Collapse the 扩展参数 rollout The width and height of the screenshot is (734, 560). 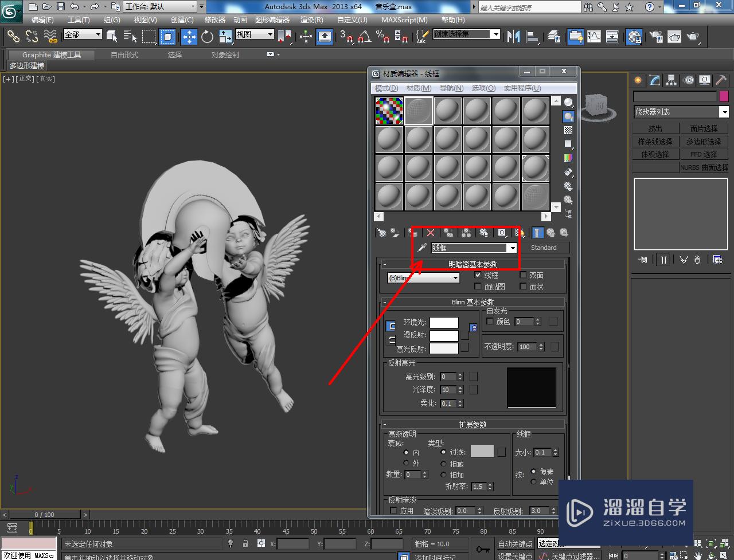(x=473, y=424)
